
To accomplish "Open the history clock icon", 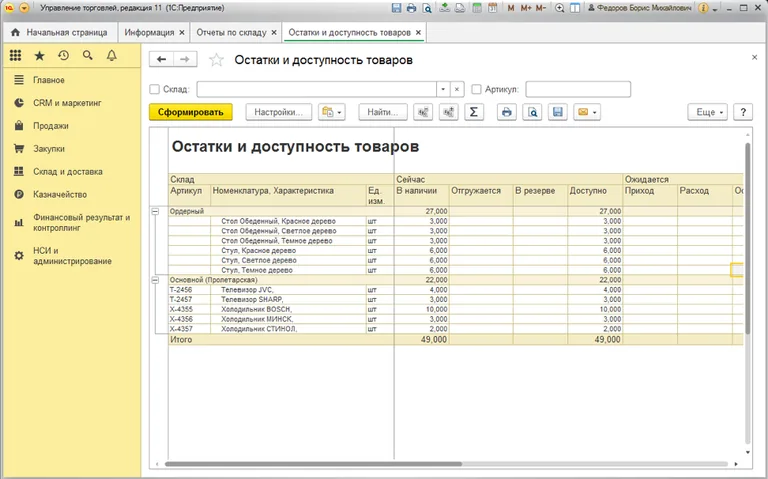I will (x=64, y=56).
